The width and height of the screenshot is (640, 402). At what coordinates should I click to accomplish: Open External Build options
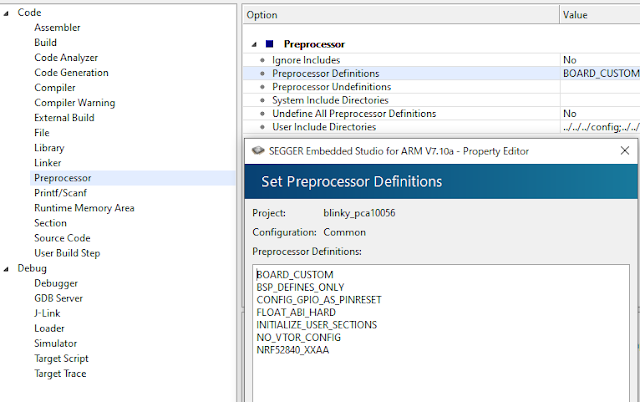point(64,118)
